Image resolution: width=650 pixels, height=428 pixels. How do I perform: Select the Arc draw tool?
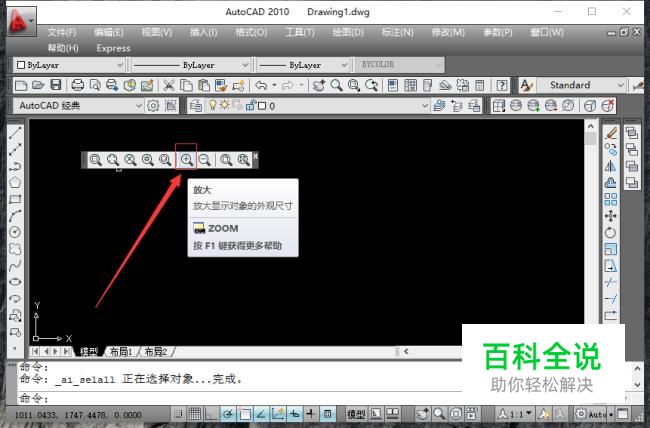(x=15, y=216)
